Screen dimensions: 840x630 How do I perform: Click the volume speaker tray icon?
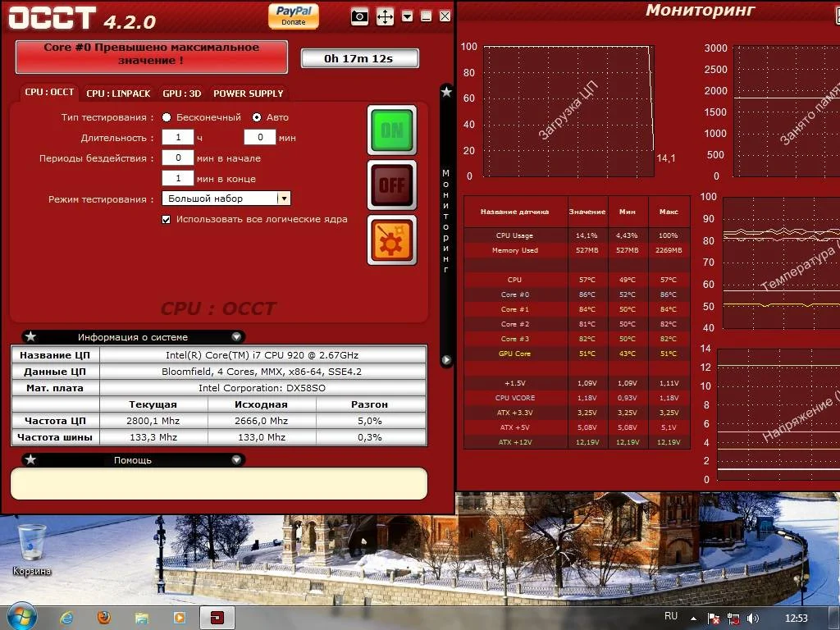tap(753, 619)
